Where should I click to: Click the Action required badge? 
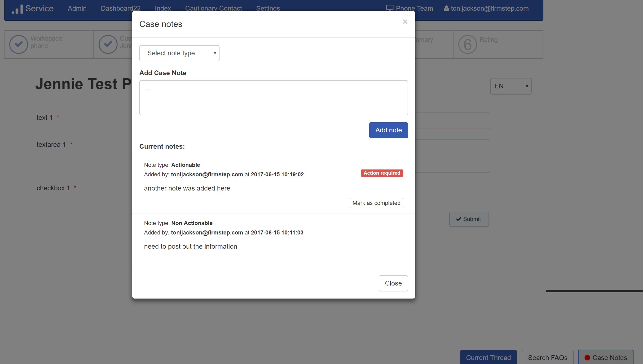coord(382,173)
